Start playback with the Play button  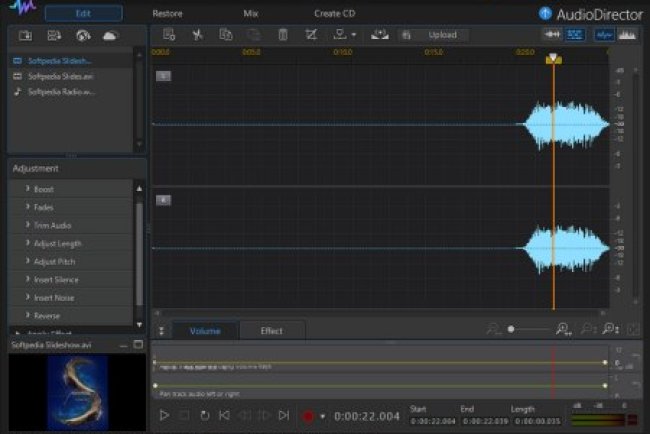pyautogui.click(x=164, y=415)
